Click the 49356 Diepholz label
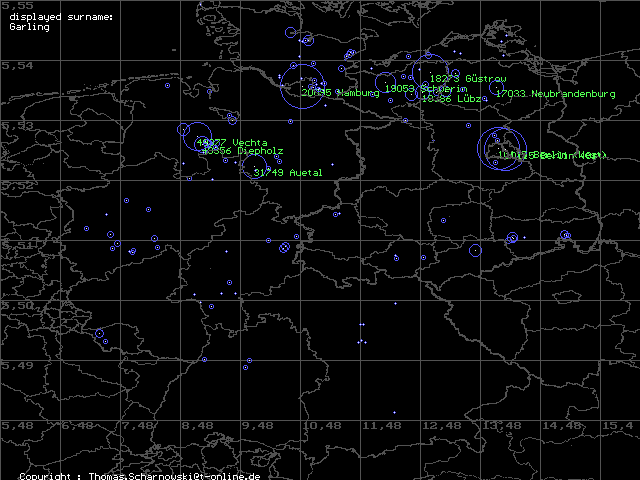The height and width of the screenshot is (480, 640). click(x=242, y=151)
